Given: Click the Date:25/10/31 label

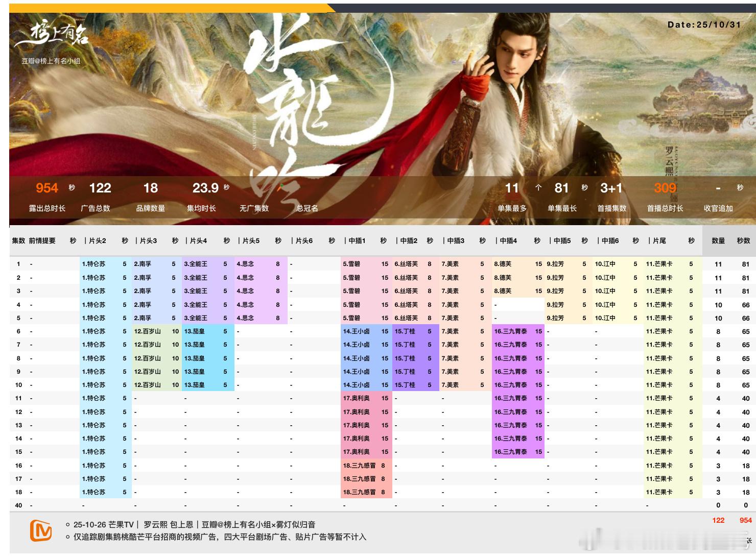Looking at the screenshot, I should [704, 25].
